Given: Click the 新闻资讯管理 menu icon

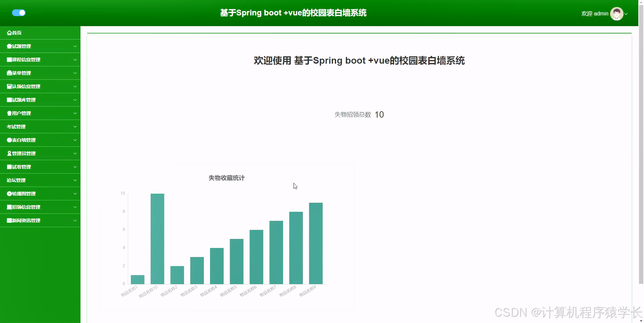Looking at the screenshot, I should (x=9, y=220).
